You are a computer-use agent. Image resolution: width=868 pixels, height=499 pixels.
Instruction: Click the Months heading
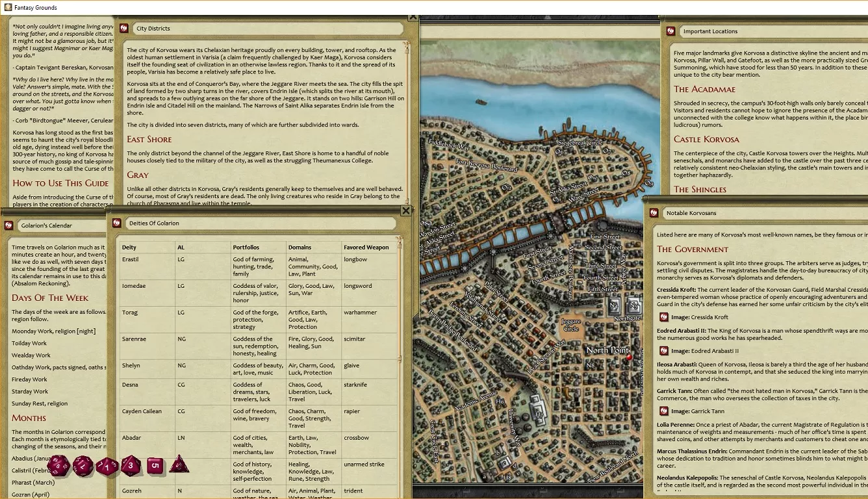[x=29, y=418]
